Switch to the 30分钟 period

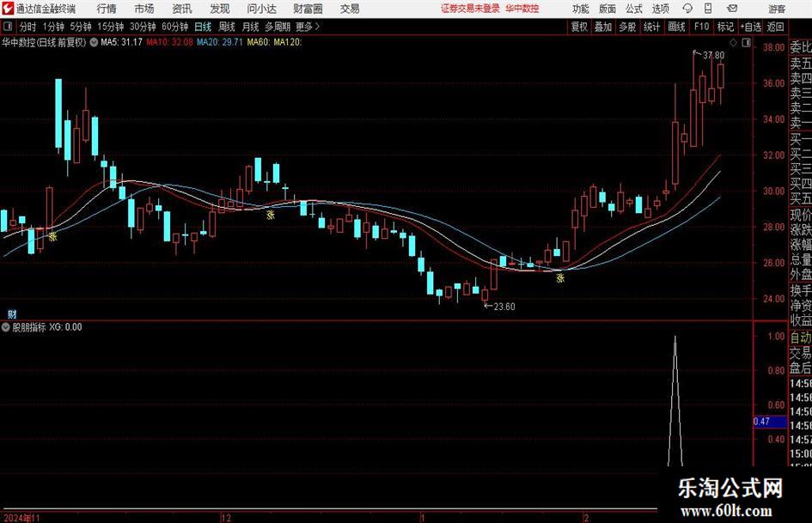(x=143, y=27)
